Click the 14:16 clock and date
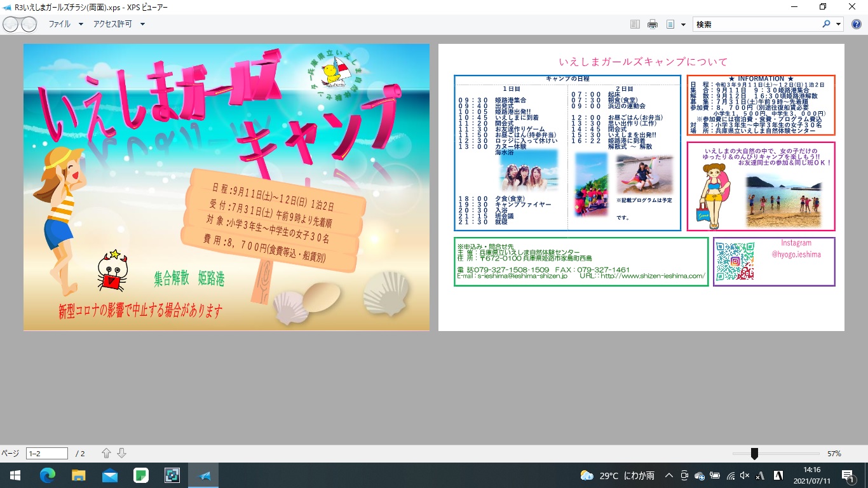This screenshot has width=868, height=488. click(812, 475)
